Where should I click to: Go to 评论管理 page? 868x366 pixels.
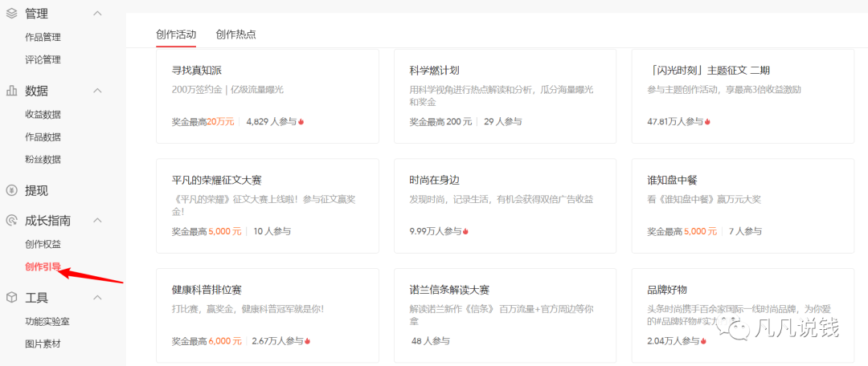(x=43, y=59)
